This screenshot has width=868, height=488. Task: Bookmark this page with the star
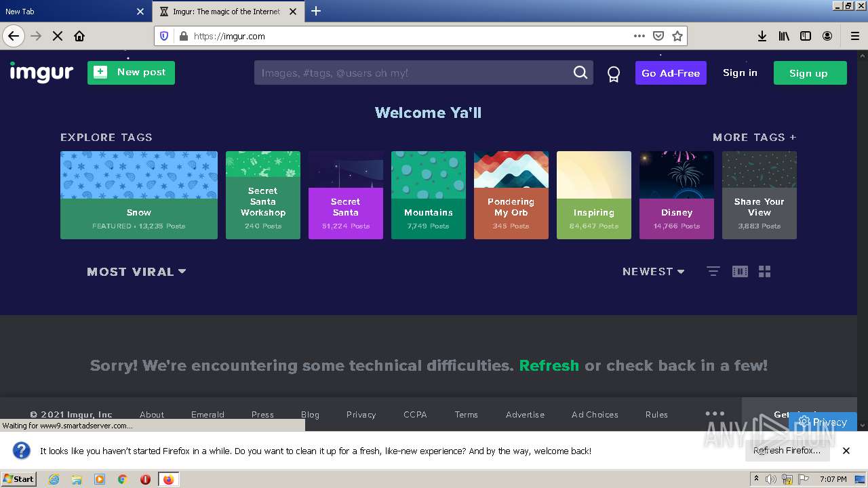pos(677,36)
